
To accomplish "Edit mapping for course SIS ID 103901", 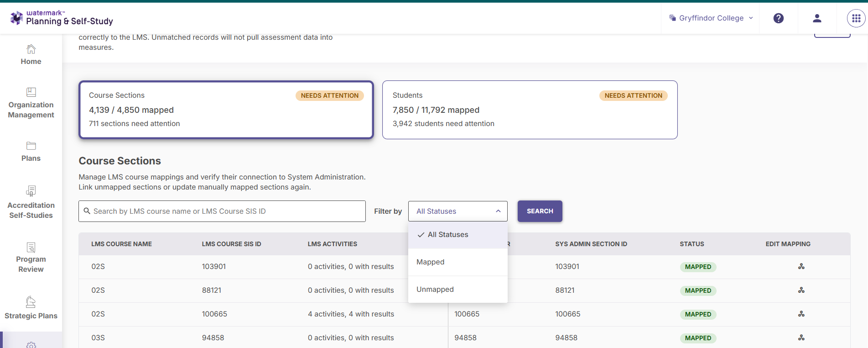I will (x=801, y=266).
